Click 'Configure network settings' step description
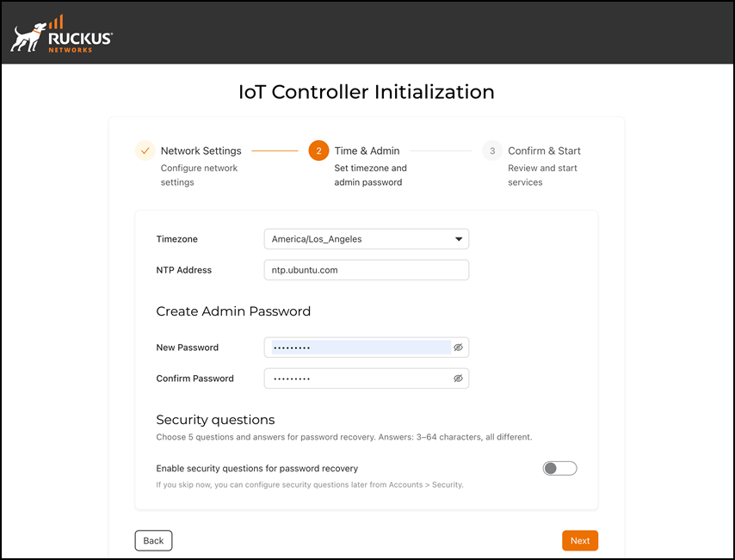 (x=199, y=175)
